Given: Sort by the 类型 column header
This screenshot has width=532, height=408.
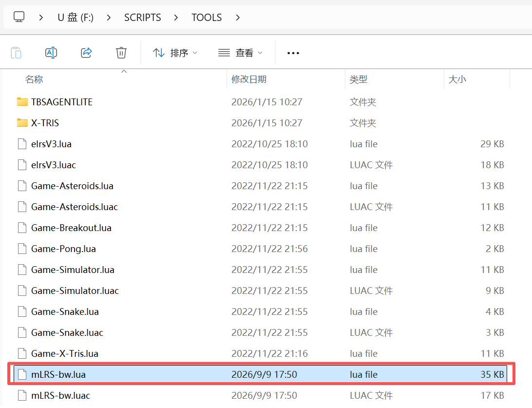Looking at the screenshot, I should pos(359,79).
